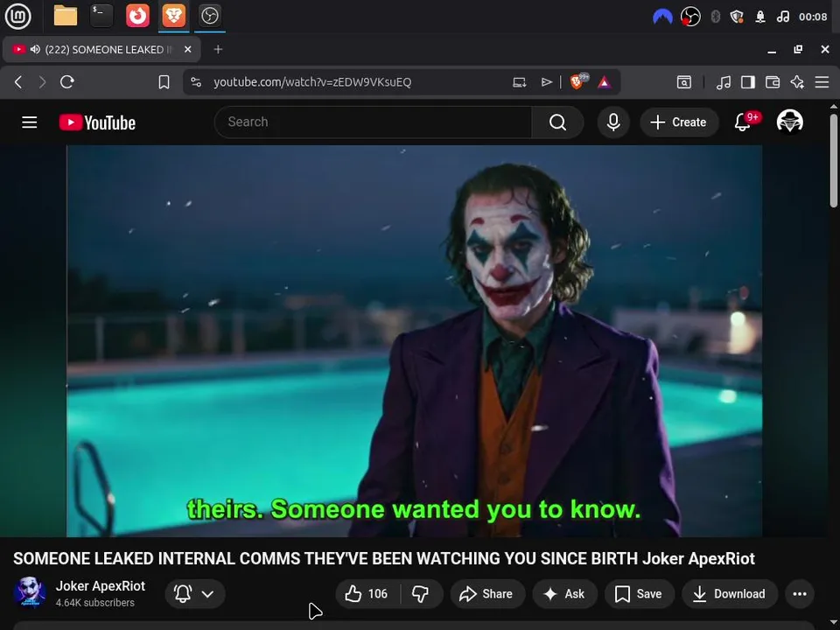This screenshot has width=840, height=630.
Task: Open the Bluetooth tray icon
Action: [x=715, y=17]
